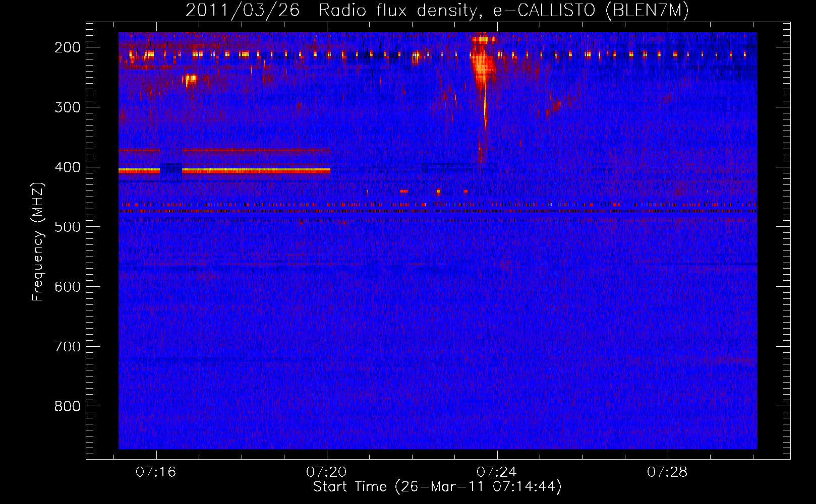This screenshot has width=816, height=504.
Task: Click the 400 frequency tick label
Action: (68, 167)
